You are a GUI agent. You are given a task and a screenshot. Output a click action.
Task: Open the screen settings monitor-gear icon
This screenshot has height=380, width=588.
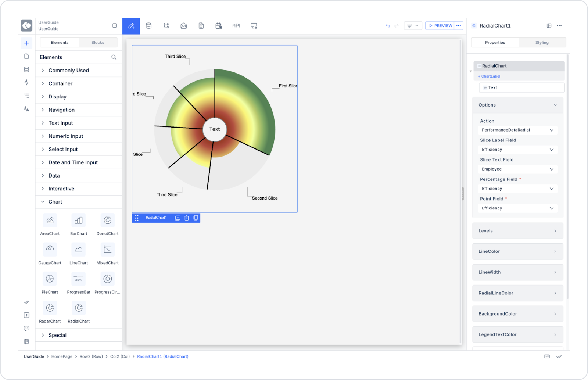click(254, 26)
